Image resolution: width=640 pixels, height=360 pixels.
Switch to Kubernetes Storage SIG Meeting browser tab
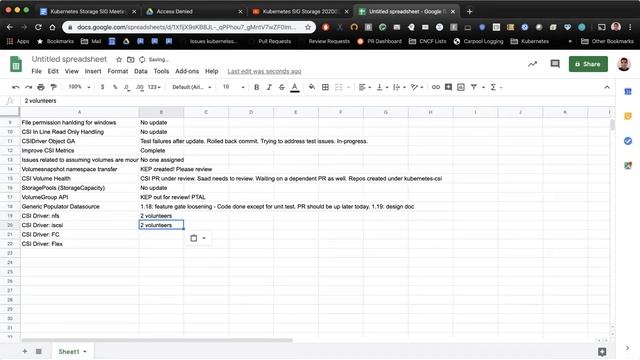pos(88,11)
